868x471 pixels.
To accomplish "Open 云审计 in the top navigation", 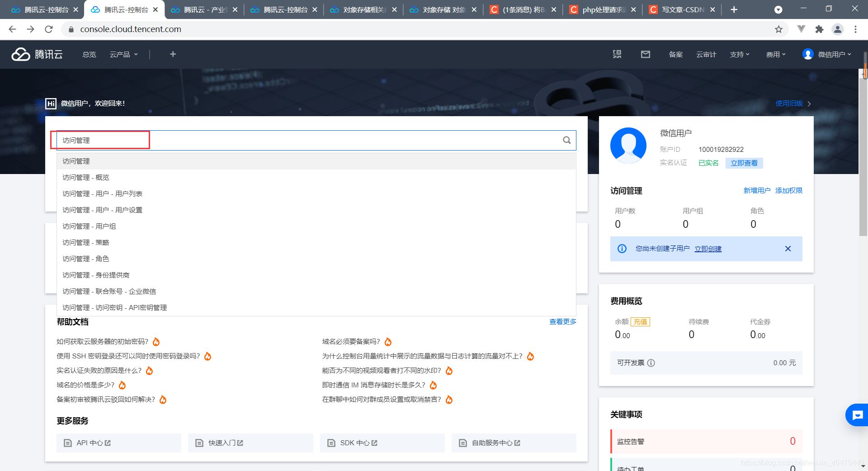I will (x=706, y=54).
